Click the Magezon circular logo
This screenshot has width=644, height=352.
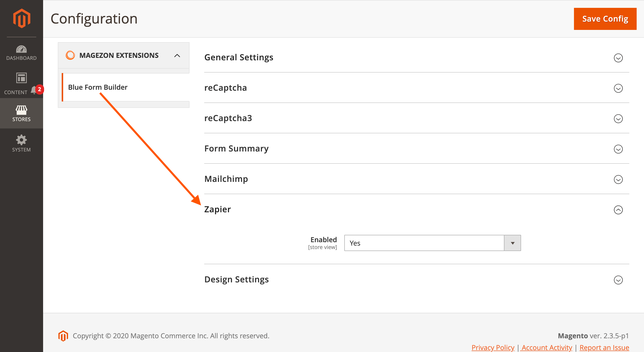pyautogui.click(x=70, y=55)
